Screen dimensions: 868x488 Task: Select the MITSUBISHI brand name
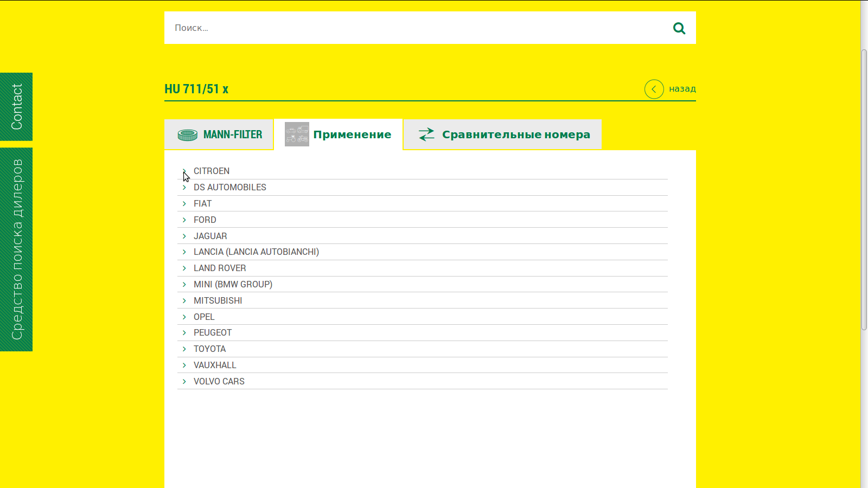click(218, 301)
